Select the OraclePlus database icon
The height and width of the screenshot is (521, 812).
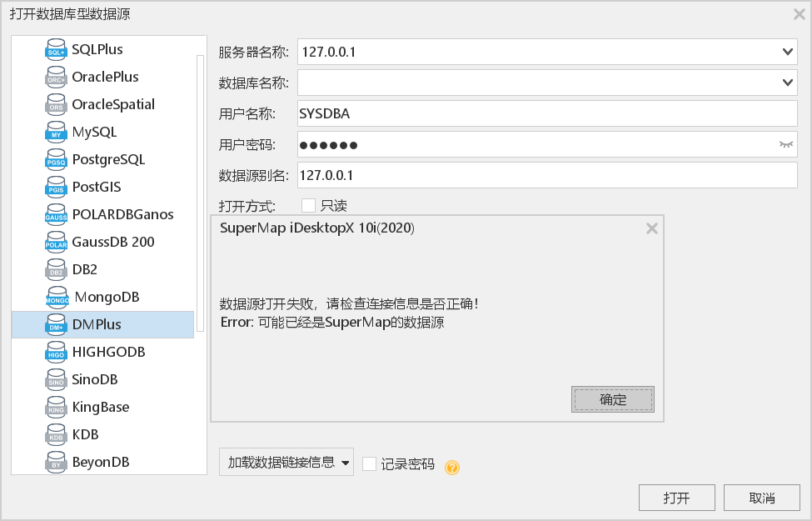point(56,77)
